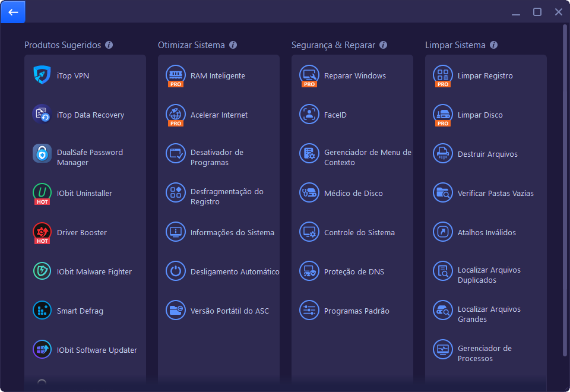The image size is (570, 392).
Task: Show info for Segurança & Reparar
Action: (x=383, y=45)
